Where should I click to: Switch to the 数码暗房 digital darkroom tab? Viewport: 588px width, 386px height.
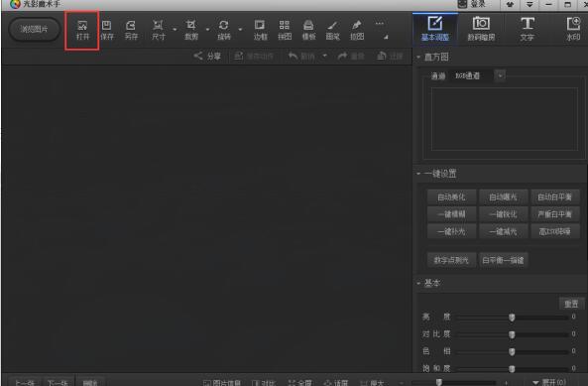point(481,29)
